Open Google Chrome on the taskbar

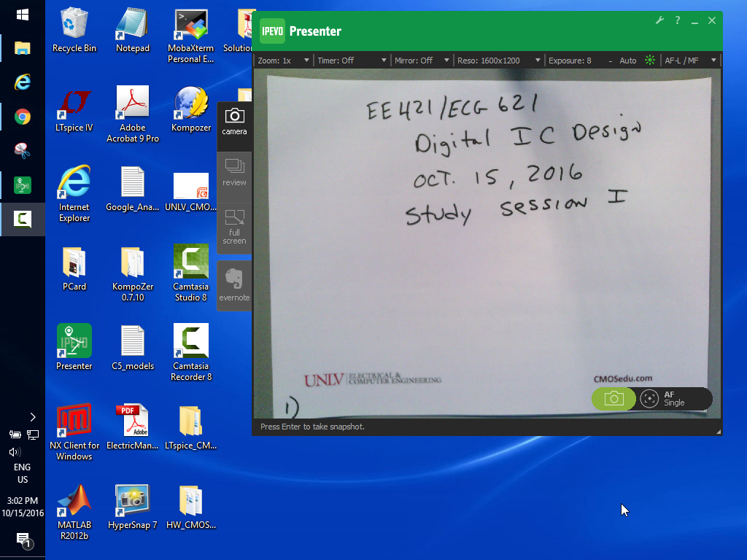[x=23, y=117]
